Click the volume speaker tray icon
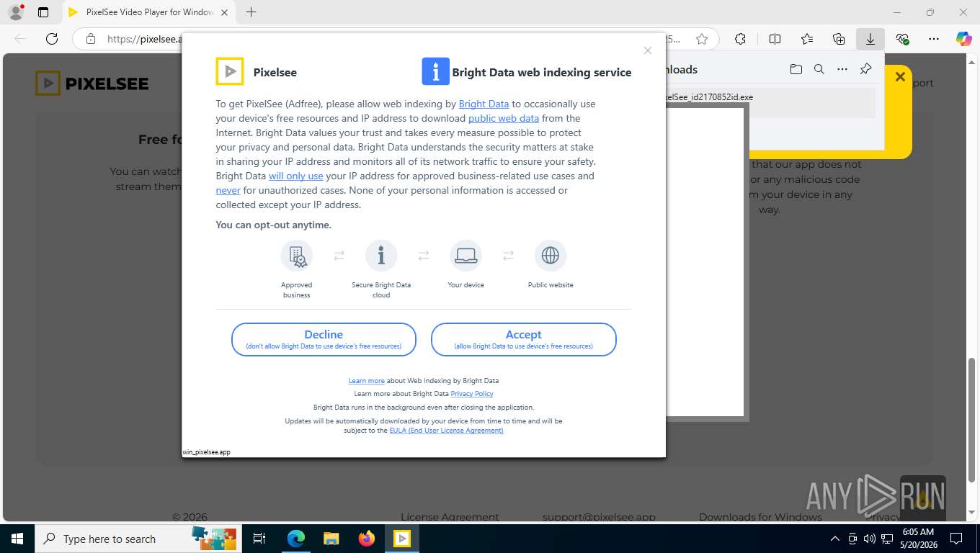Viewport: 980px width, 553px height. (869, 539)
